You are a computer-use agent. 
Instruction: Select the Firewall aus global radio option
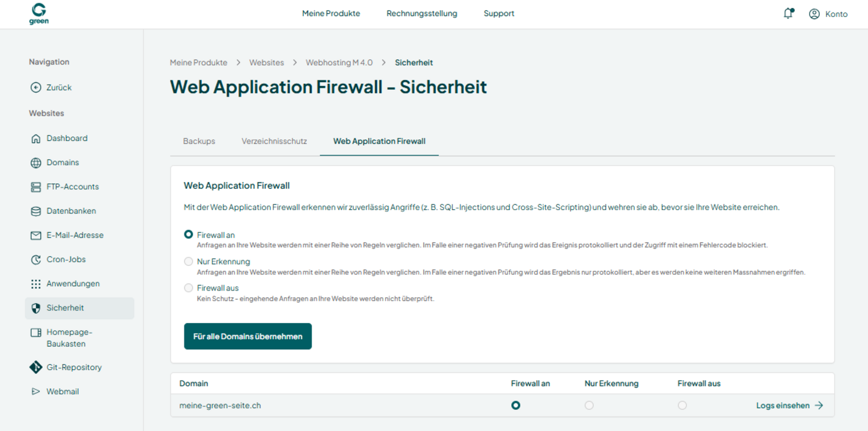189,288
